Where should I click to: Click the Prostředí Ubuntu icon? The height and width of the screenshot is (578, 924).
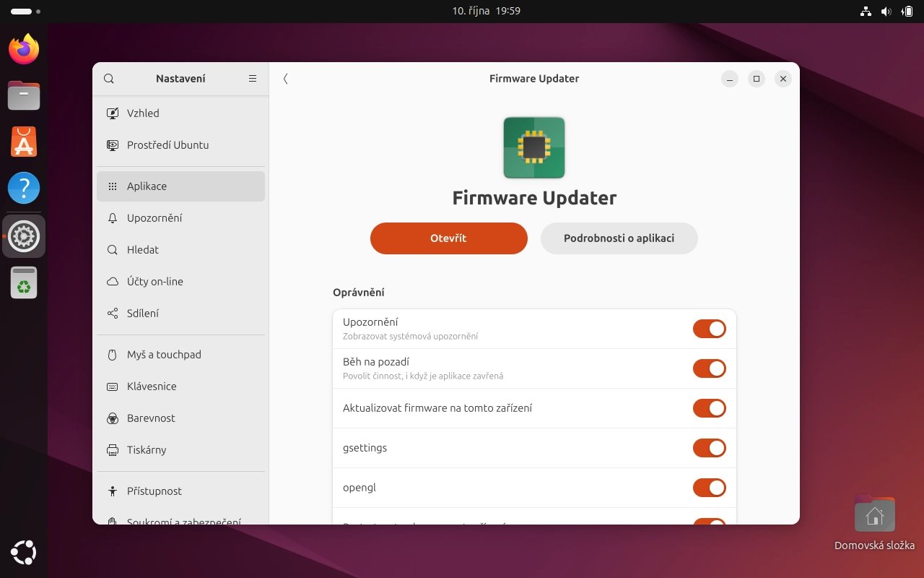pyautogui.click(x=113, y=145)
